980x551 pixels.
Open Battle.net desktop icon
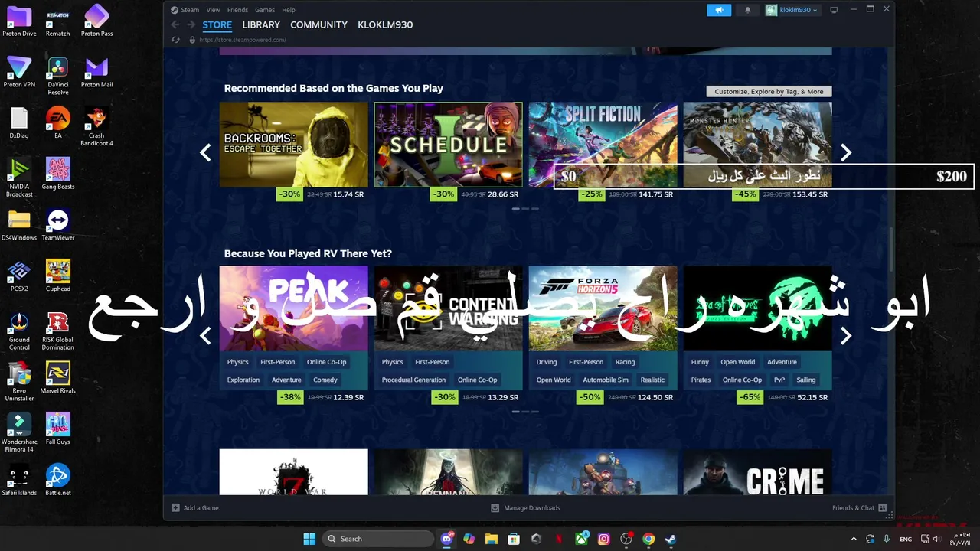coord(58,480)
